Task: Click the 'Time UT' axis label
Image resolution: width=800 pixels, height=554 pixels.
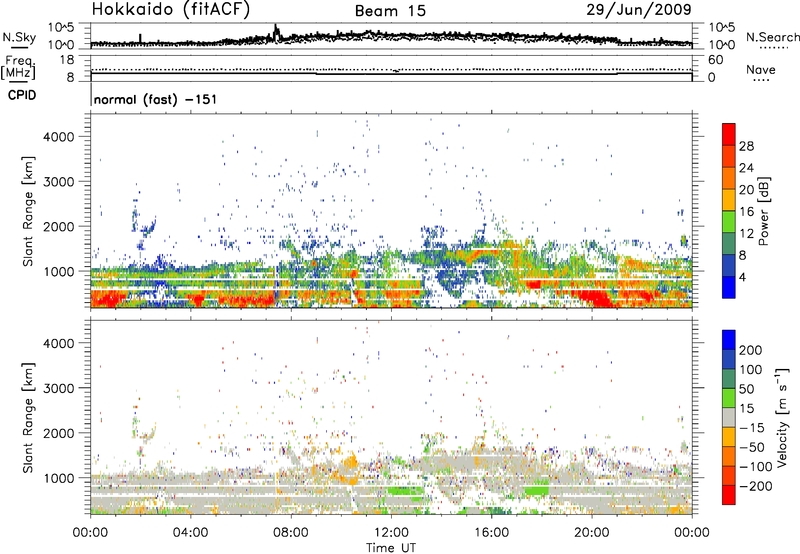Action: [391, 548]
